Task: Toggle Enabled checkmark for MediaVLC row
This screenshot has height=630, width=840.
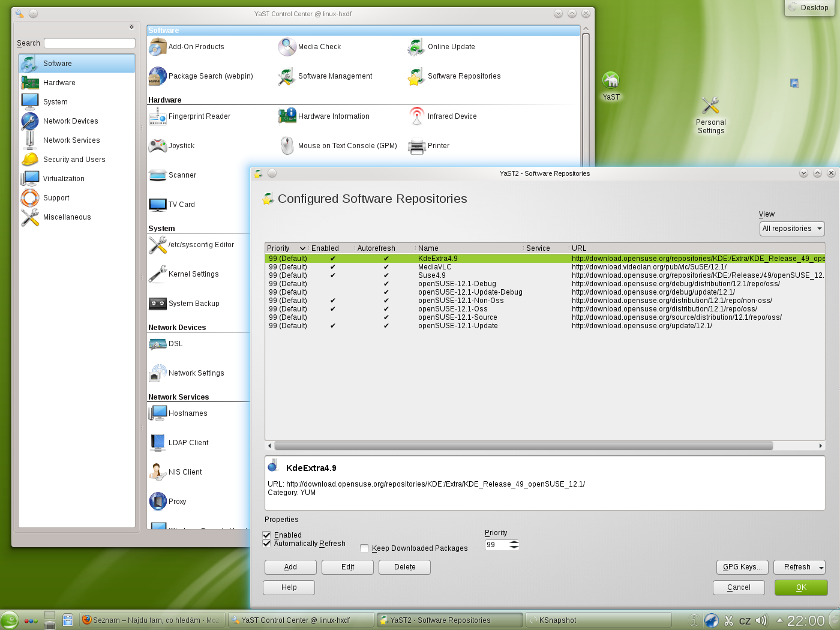Action: [x=333, y=267]
